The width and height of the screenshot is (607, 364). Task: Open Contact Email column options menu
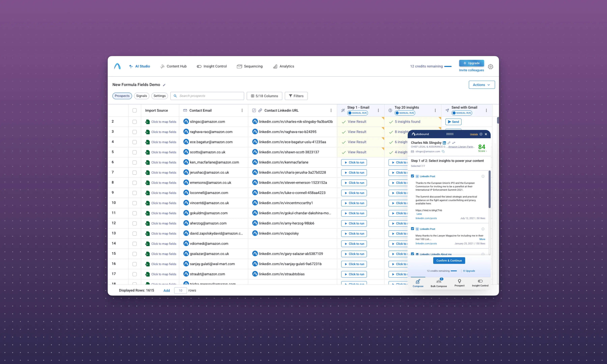pyautogui.click(x=242, y=110)
